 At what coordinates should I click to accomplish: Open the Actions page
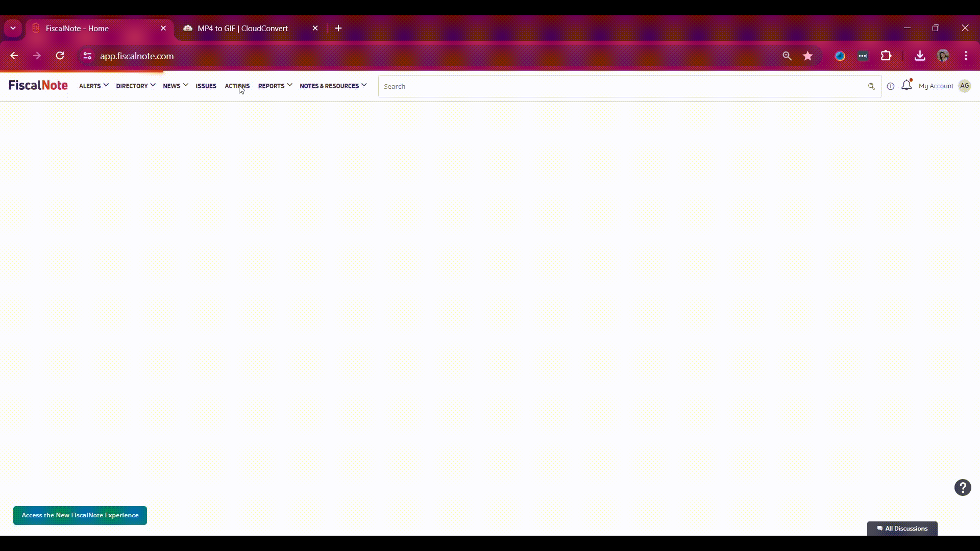[x=237, y=86]
